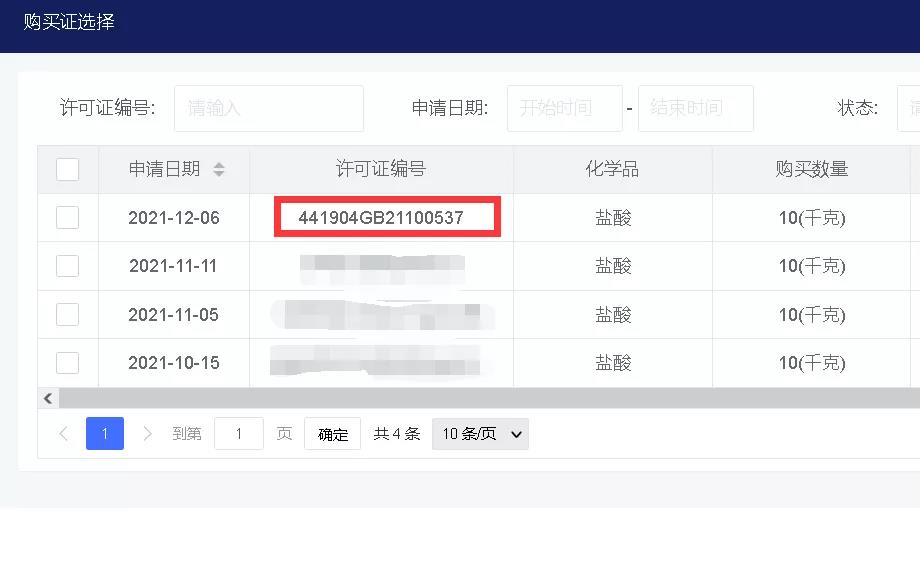
Task: Go to next page arrow
Action: pos(148,434)
